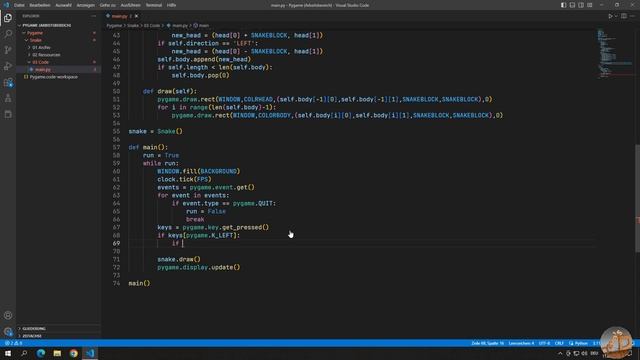
Task: Change indentation via Leerzeichen: 4
Action: pos(521,343)
